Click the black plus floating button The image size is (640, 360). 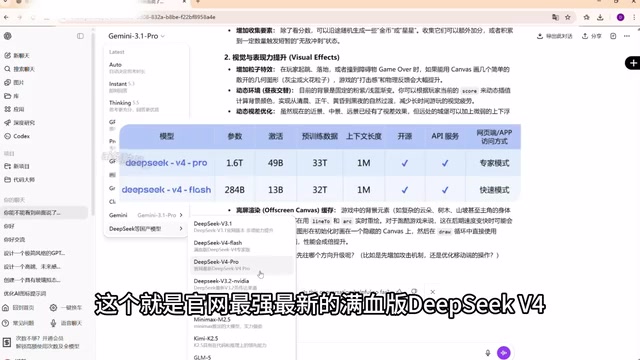point(633,63)
